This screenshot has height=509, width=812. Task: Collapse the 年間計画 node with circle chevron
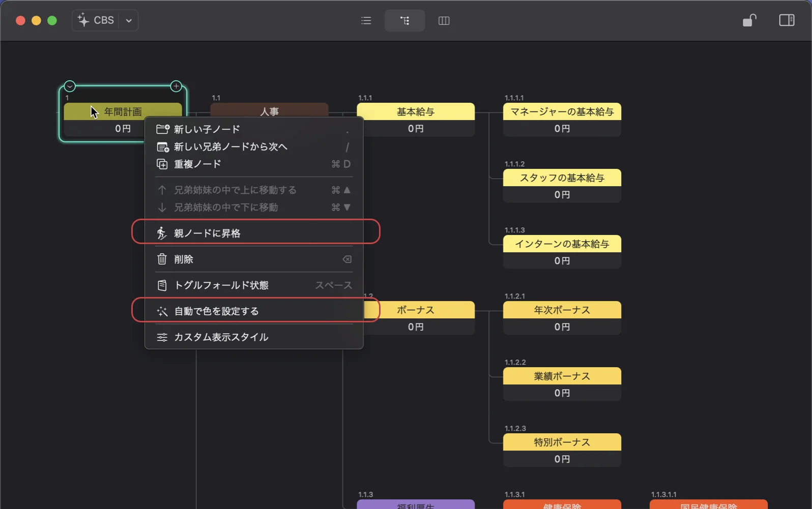[x=70, y=86]
